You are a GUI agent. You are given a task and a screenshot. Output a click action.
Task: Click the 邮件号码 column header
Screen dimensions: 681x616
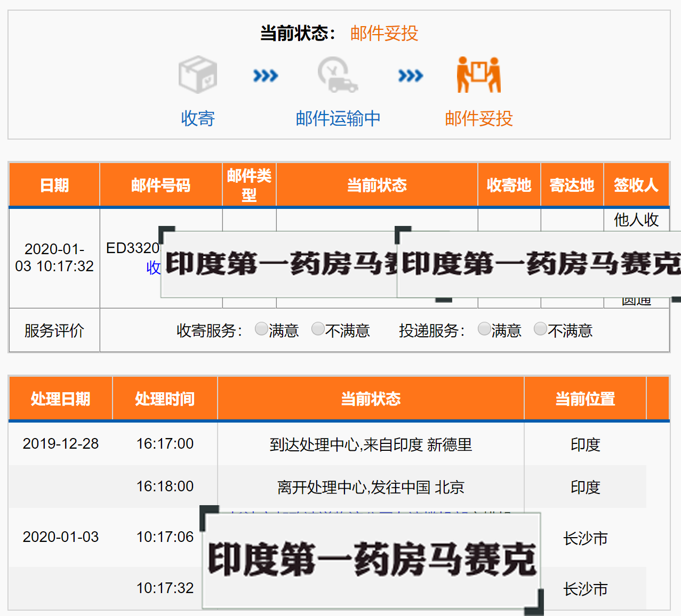[x=161, y=185]
